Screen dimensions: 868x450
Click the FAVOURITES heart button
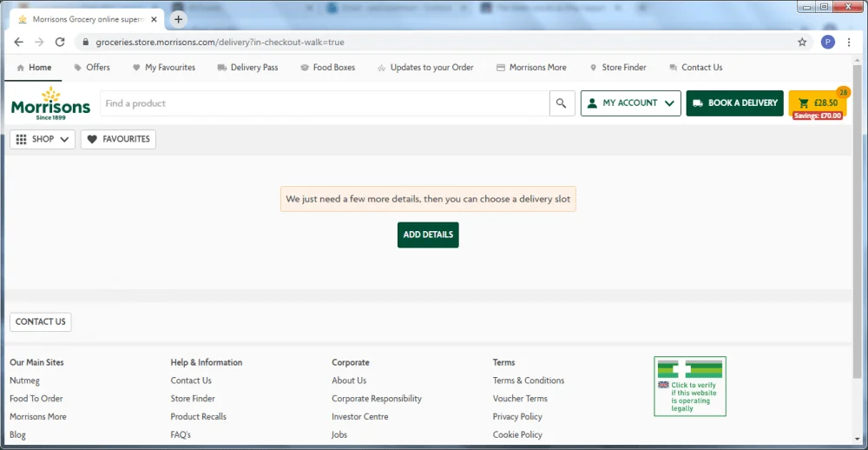tap(118, 139)
